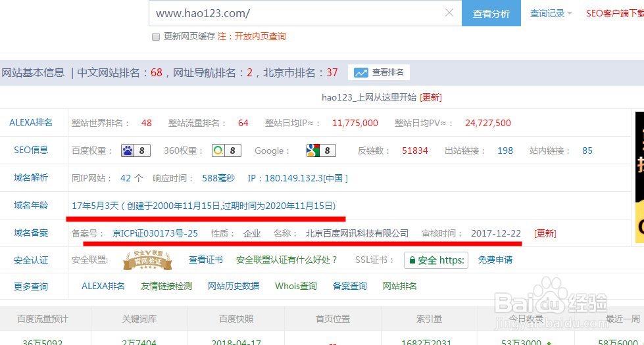Click the 更新 link in the 域名备案 row

[545, 233]
